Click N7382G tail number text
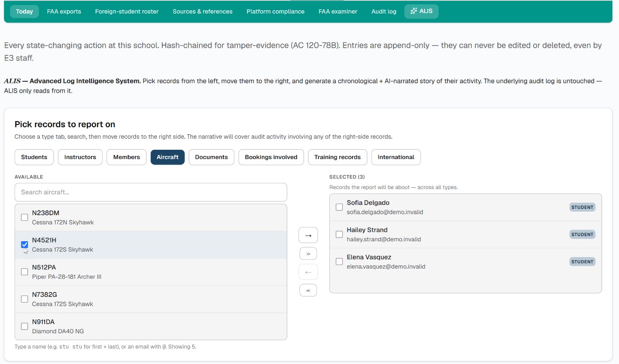 pos(45,295)
